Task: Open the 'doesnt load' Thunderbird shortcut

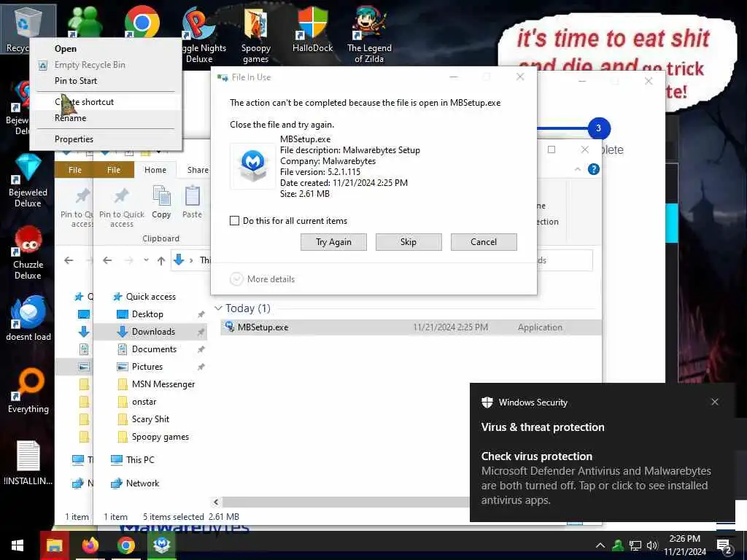Action: click(28, 319)
